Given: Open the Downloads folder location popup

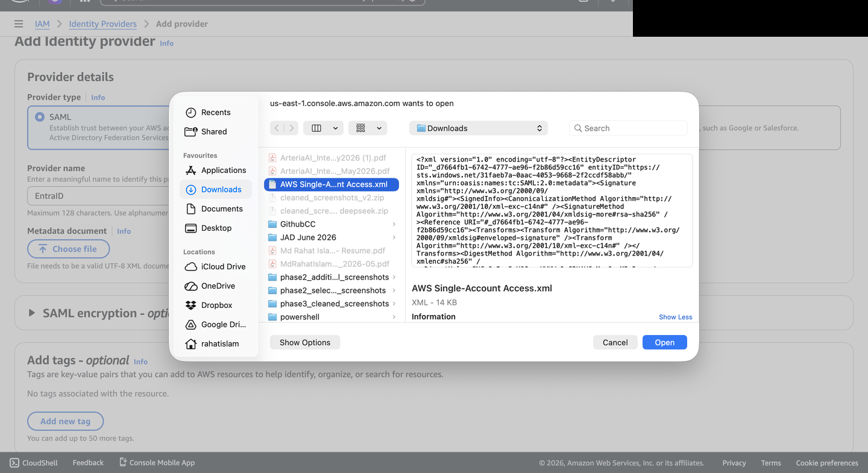Looking at the screenshot, I should pyautogui.click(x=479, y=128).
